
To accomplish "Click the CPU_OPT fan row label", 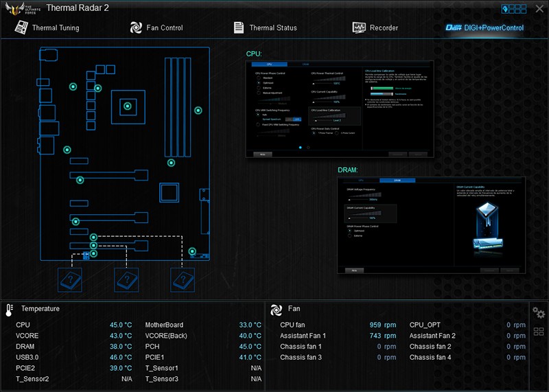I will point(425,325).
